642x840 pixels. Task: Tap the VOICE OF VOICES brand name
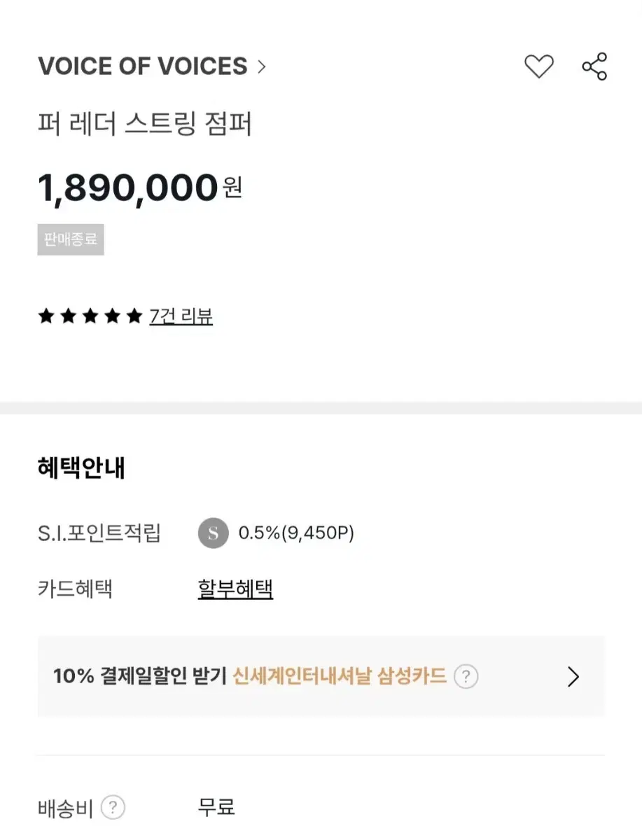point(143,66)
